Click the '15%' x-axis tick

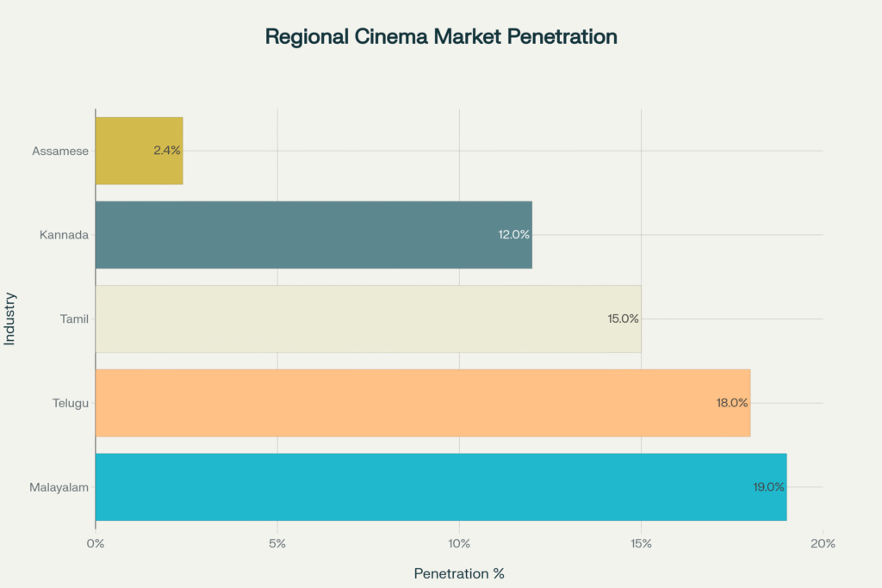click(x=641, y=543)
